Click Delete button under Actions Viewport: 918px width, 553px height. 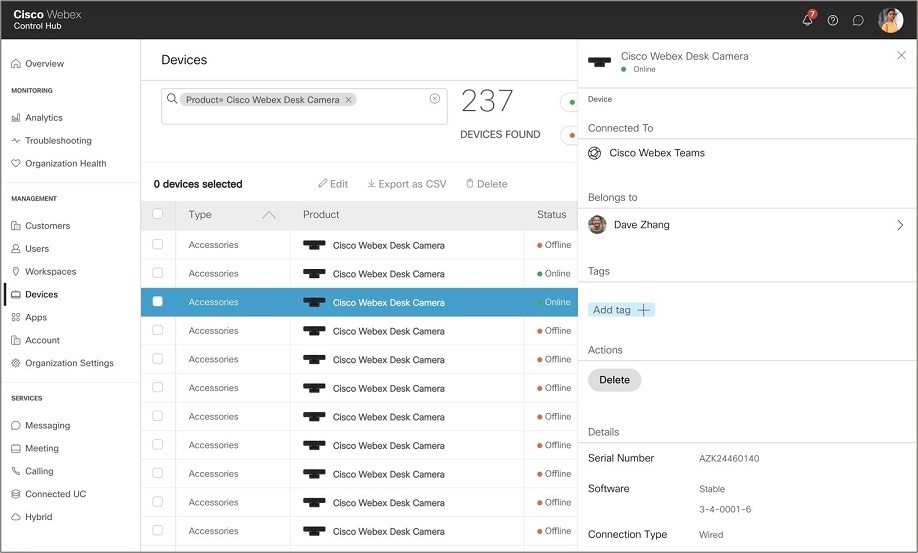[x=614, y=380]
